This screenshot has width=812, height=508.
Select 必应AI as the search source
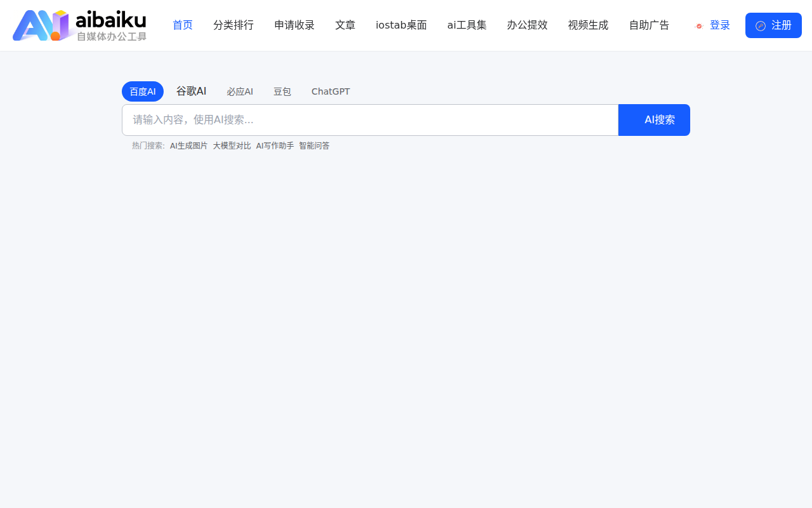tap(240, 91)
